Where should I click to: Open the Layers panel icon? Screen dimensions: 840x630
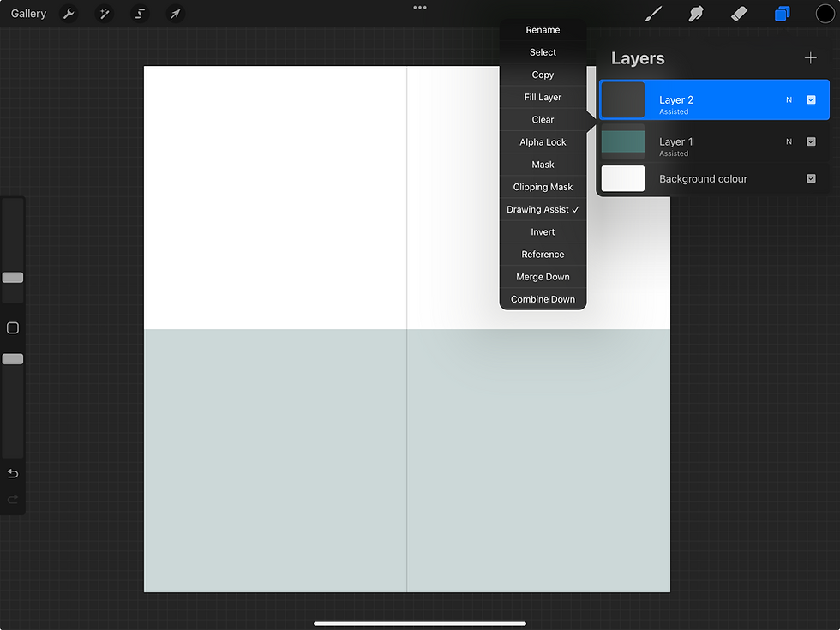[781, 14]
